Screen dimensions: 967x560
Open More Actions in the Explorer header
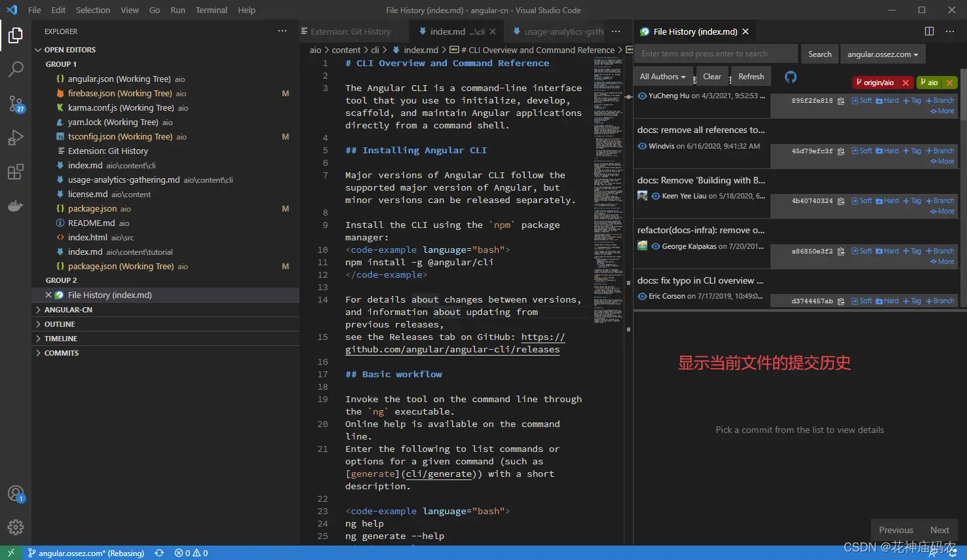point(282,31)
